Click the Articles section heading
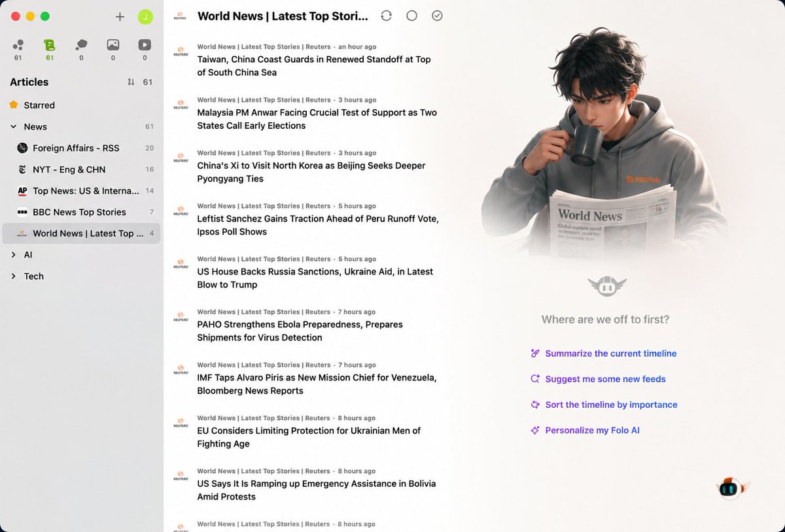This screenshot has width=785, height=532. point(29,82)
